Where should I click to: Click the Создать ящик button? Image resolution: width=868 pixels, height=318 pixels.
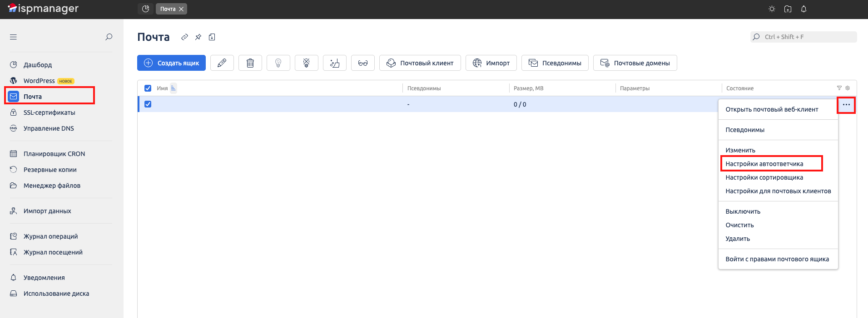pos(171,63)
